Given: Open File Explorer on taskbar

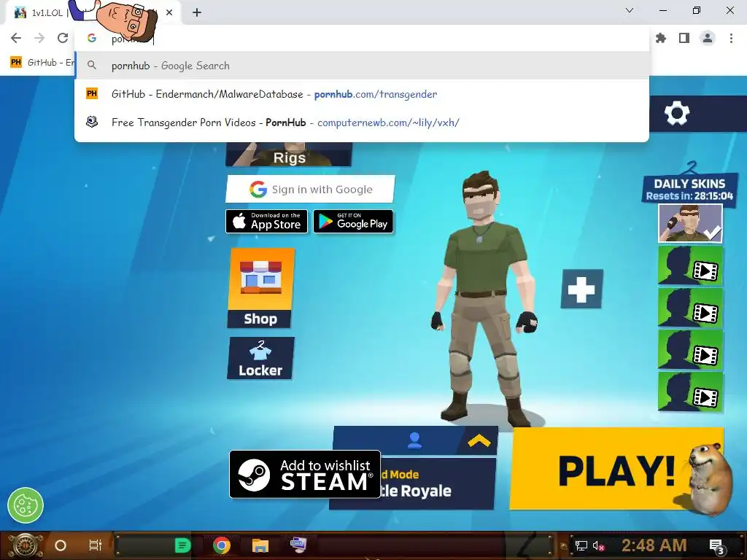Looking at the screenshot, I should click(260, 545).
